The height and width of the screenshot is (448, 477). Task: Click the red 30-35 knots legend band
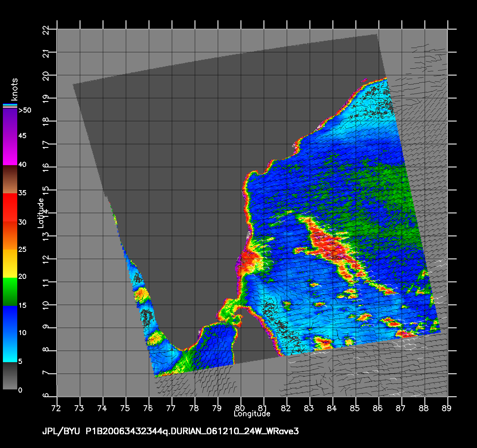tap(10, 207)
